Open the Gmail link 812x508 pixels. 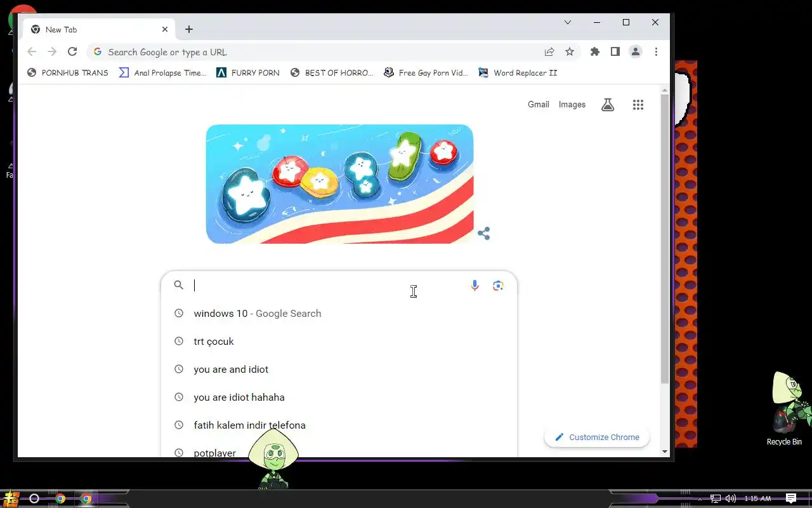[539, 105]
